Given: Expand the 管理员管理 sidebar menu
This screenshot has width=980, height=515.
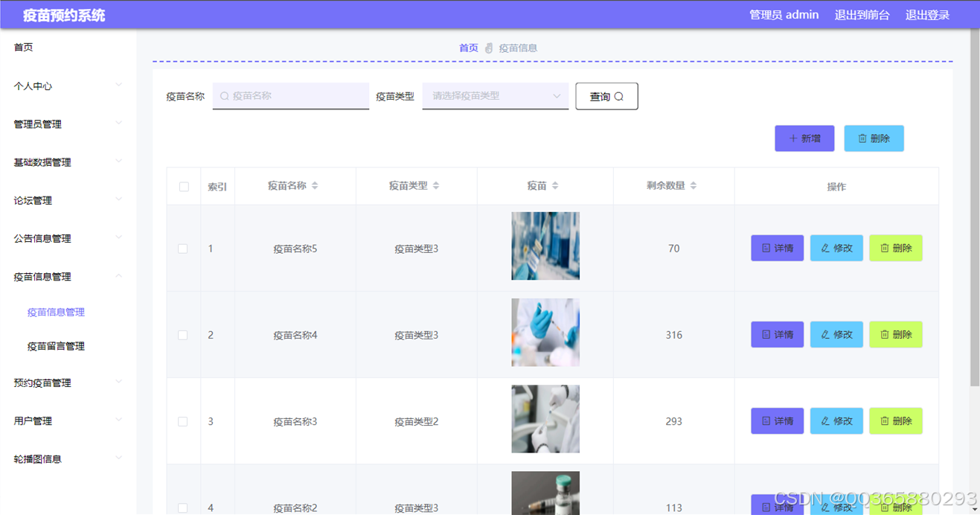Looking at the screenshot, I should pos(68,124).
